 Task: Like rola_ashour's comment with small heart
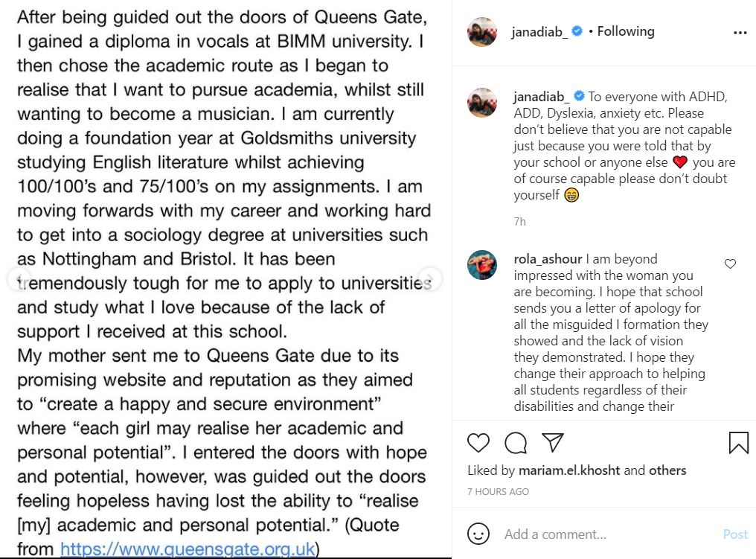coord(730,264)
